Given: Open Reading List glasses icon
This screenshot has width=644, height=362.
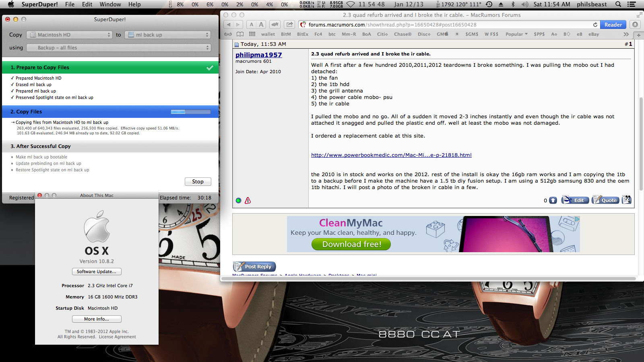Looking at the screenshot, I should tap(228, 34).
